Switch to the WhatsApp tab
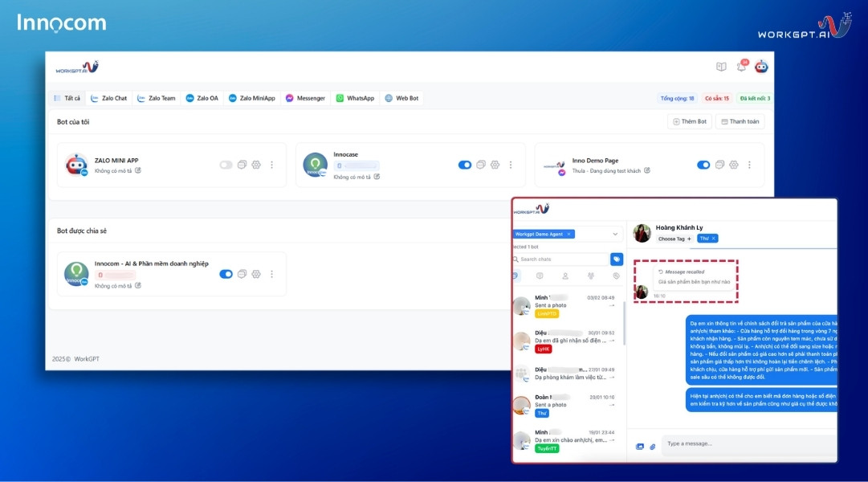The image size is (868, 482). [x=356, y=98]
